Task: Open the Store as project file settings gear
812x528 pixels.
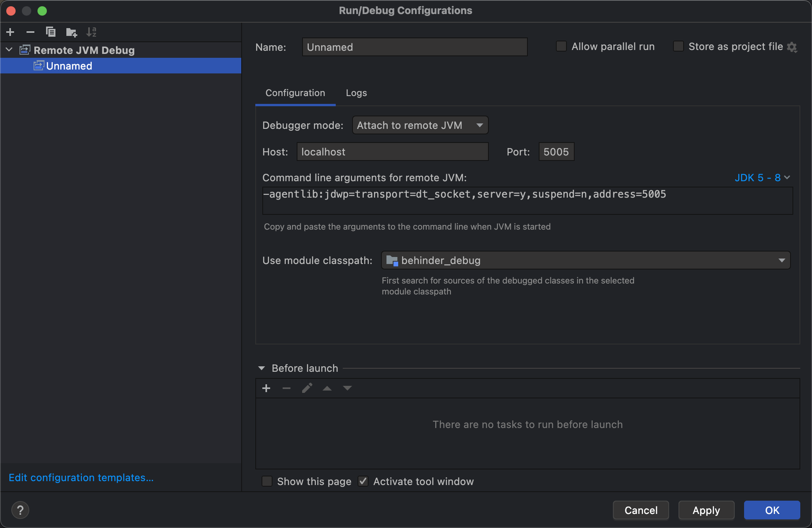Action: [x=792, y=47]
